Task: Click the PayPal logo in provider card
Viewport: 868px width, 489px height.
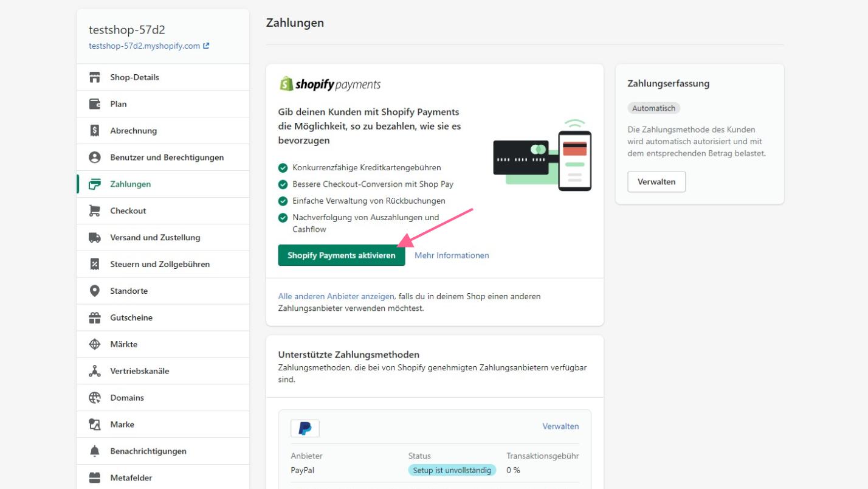Action: pyautogui.click(x=305, y=428)
